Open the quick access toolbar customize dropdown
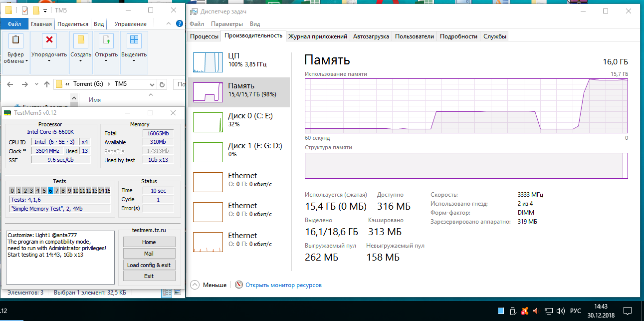This screenshot has width=644, height=321. (45, 10)
